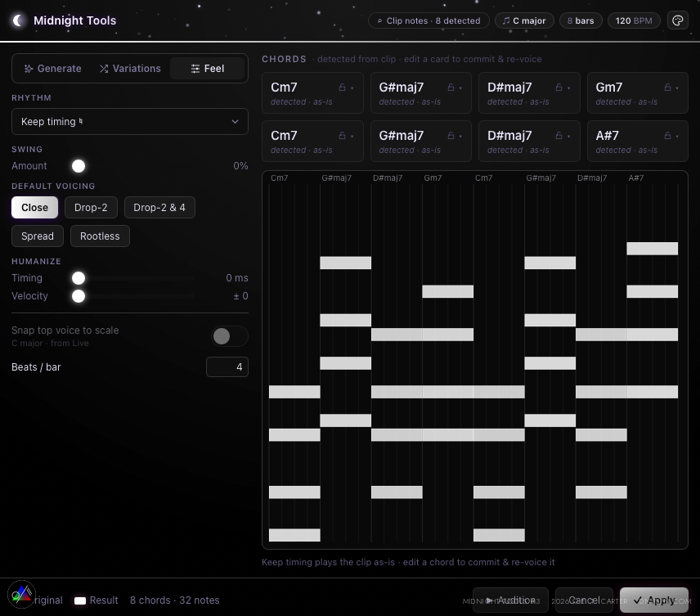
Task: Open the Keep timing rhythm dropdown
Action: point(130,122)
